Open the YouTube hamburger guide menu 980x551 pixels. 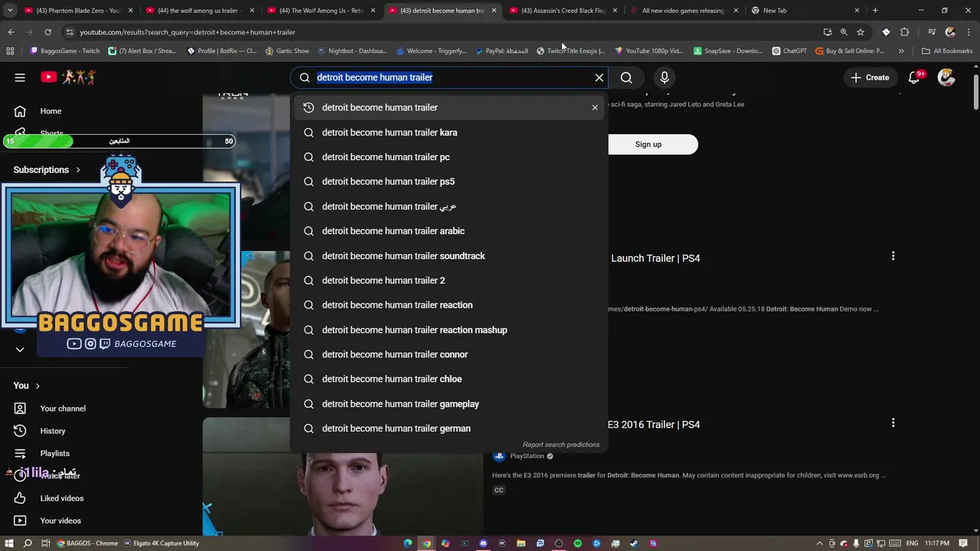coord(20,77)
